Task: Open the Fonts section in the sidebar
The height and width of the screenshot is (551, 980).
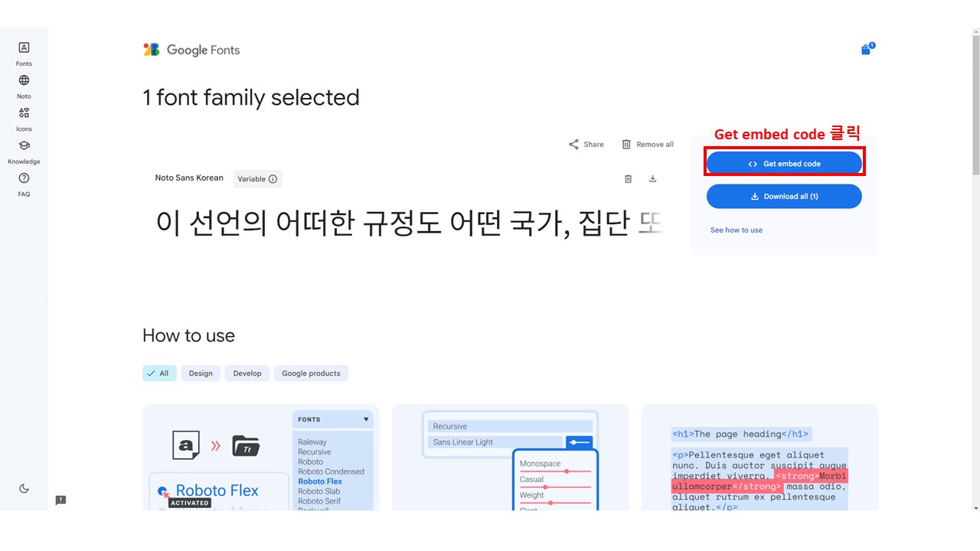Action: pos(24,54)
